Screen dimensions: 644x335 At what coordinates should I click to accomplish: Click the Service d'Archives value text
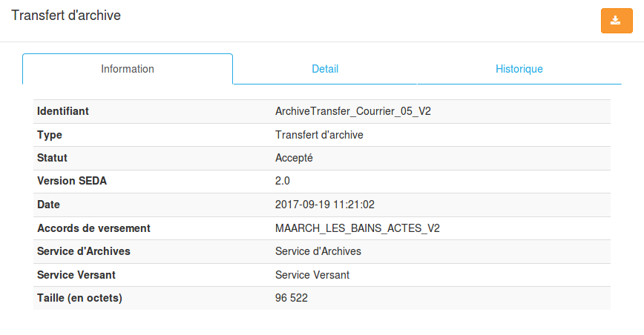click(x=318, y=251)
